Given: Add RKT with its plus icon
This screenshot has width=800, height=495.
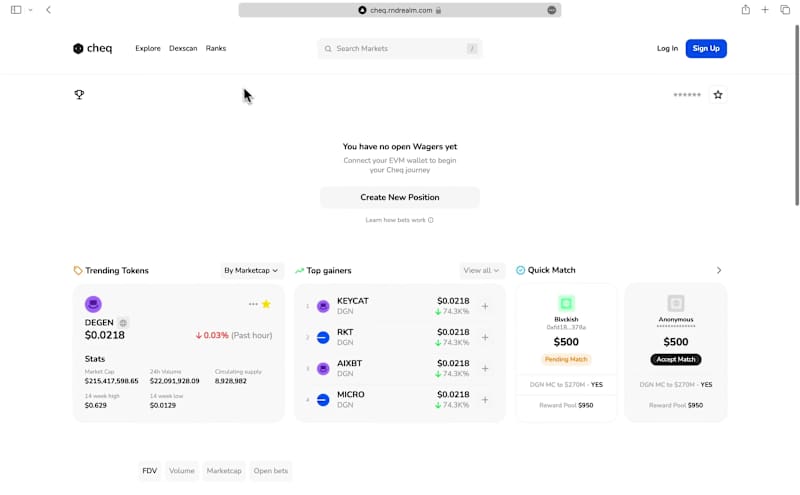Looking at the screenshot, I should coord(485,337).
